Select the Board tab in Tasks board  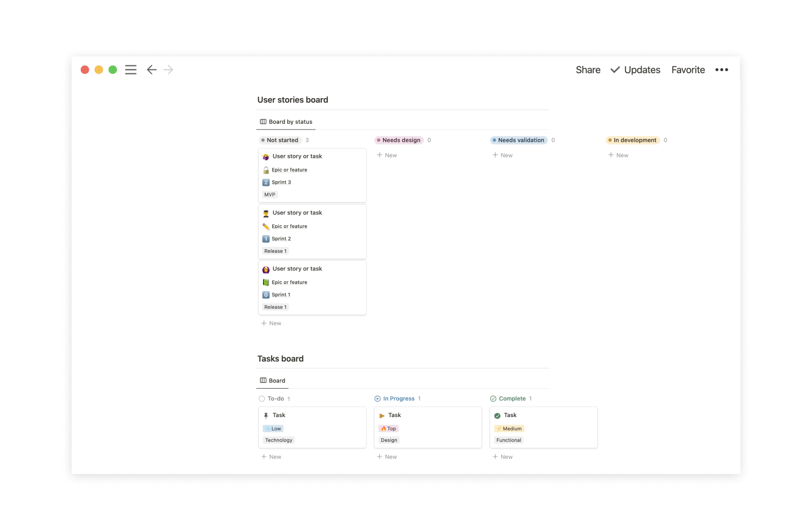tap(272, 381)
